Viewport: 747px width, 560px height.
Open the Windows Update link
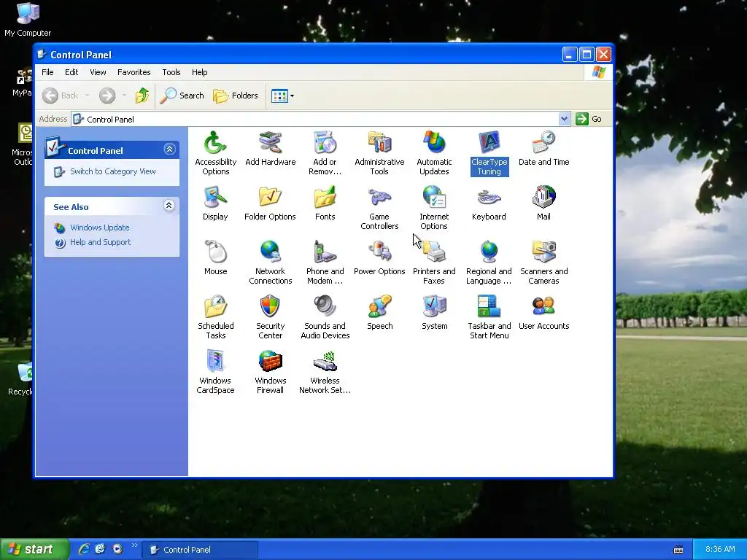(x=99, y=227)
